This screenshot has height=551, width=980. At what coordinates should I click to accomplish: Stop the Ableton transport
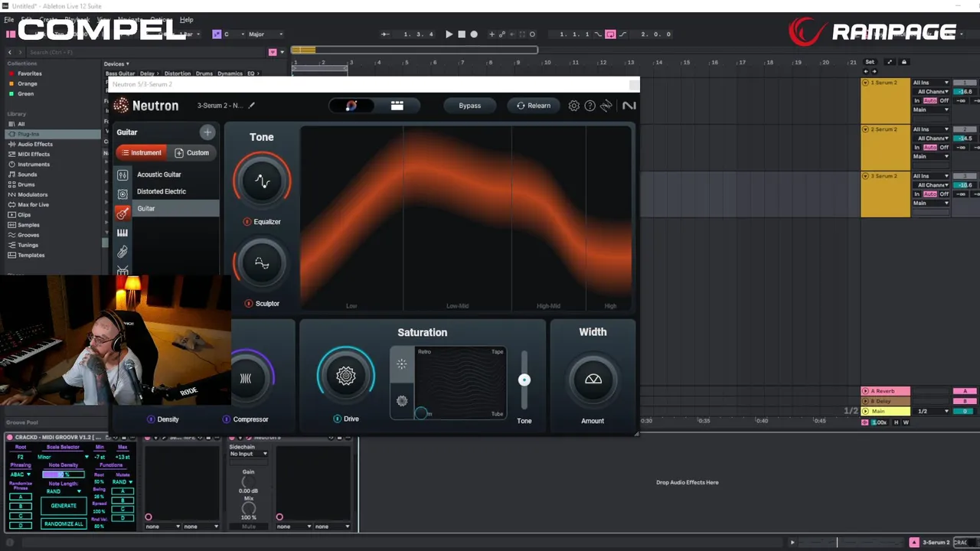[x=462, y=34]
